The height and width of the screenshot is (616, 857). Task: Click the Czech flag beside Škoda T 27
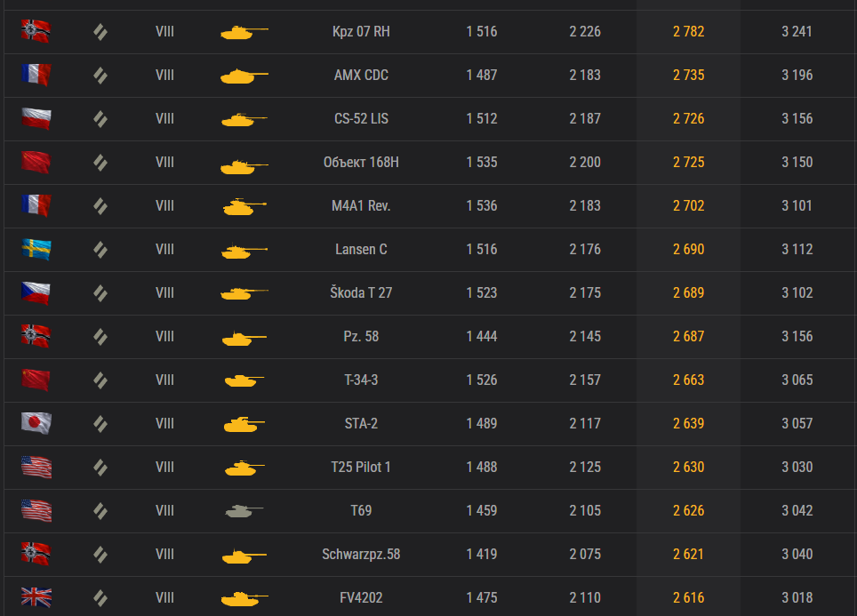coord(36,293)
